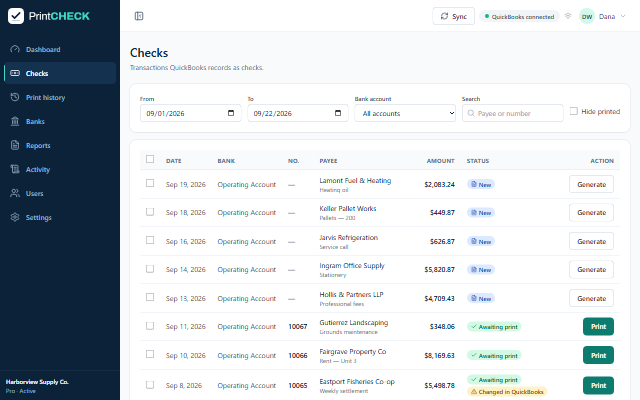This screenshot has width=640, height=400.
Task: Click the AMOUNT column header
Action: 440,161
